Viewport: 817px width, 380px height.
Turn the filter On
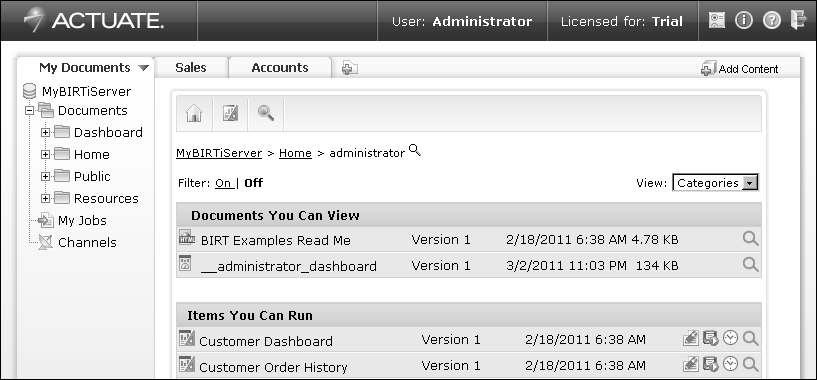(x=224, y=183)
